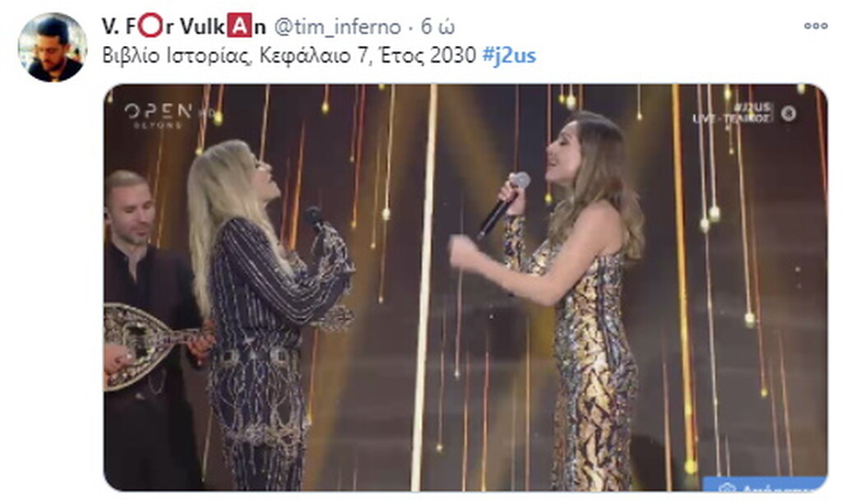
Task: Click the V. For VulkAn display name
Action: 183,26
